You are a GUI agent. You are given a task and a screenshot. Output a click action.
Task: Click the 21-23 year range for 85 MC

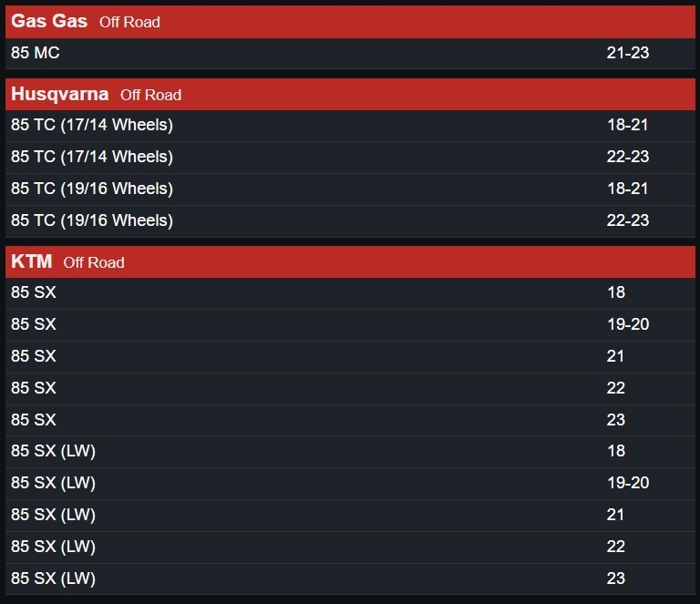pos(628,53)
